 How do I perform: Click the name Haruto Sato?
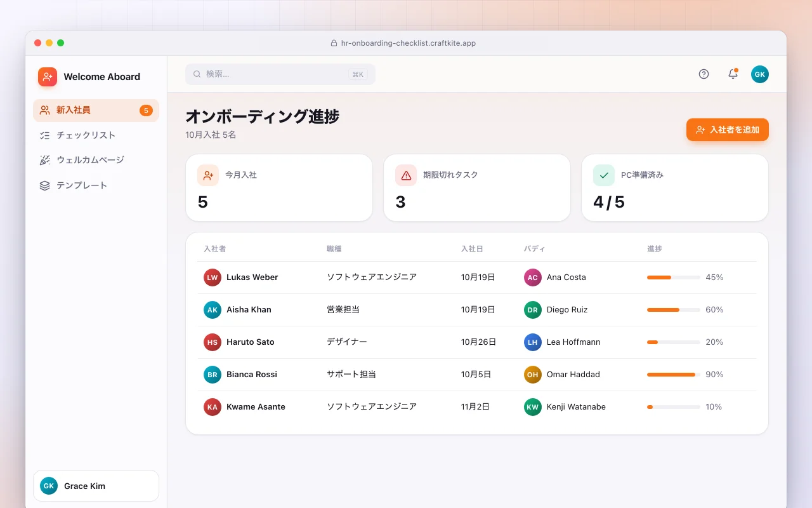tap(251, 342)
